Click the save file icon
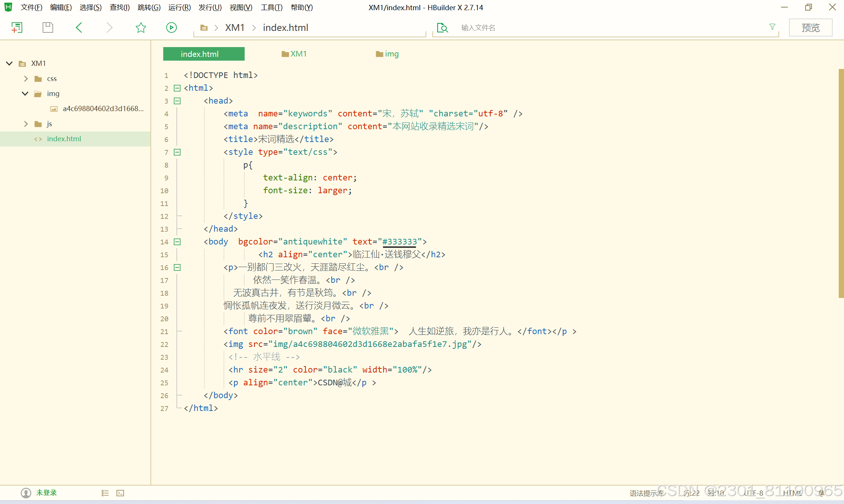The width and height of the screenshot is (844, 504). (x=48, y=27)
